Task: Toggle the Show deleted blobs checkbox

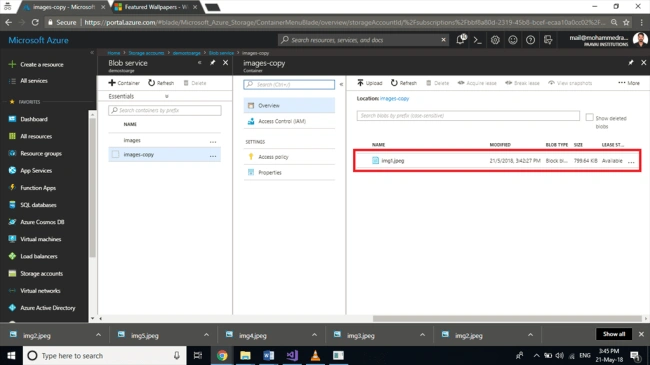Action: (589, 118)
